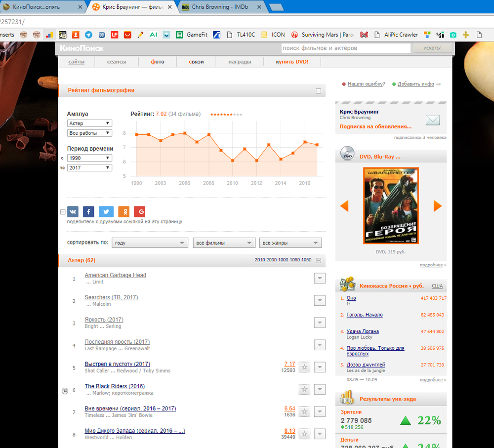Collapse the Рейтинг фильмографии section
Image resolution: width=494 pixels, height=448 pixels.
319,91
